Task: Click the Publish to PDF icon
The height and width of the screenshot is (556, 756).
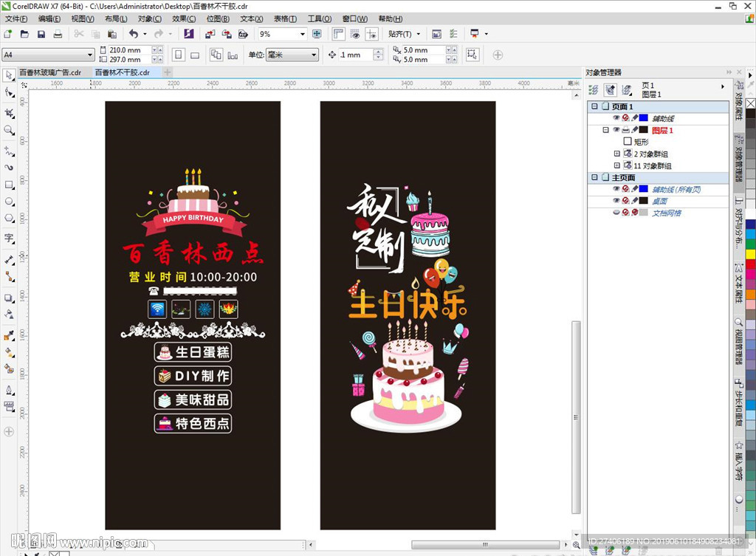Action: (x=243, y=34)
